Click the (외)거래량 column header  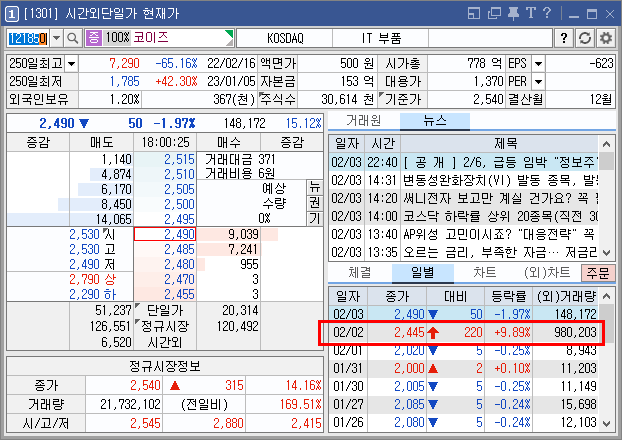pos(566,296)
